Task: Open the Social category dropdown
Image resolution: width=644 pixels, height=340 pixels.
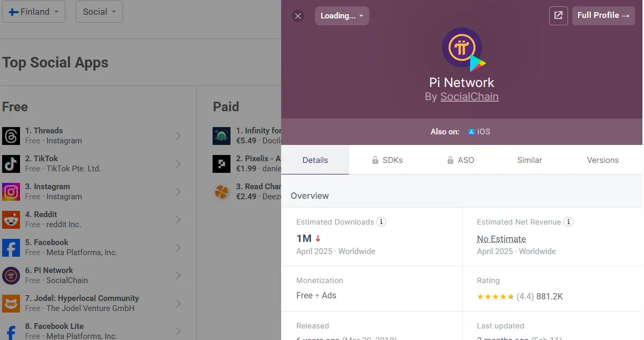Action: (x=99, y=12)
